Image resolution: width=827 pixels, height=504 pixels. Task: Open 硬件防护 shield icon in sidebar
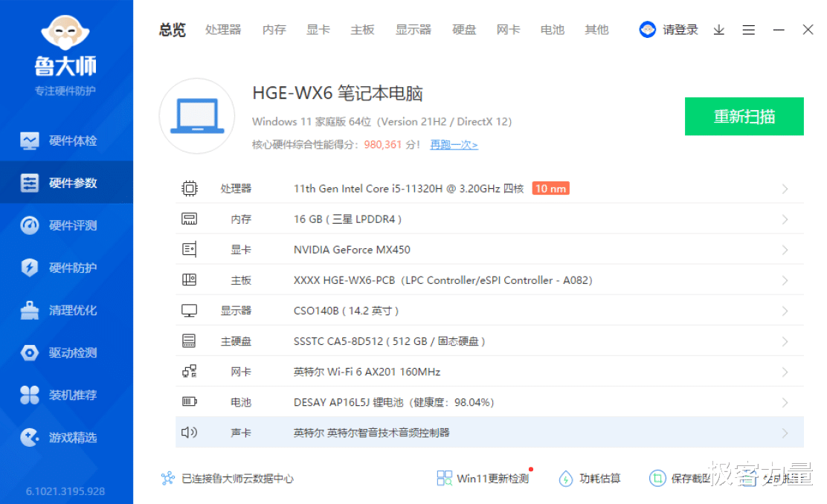[x=30, y=268]
